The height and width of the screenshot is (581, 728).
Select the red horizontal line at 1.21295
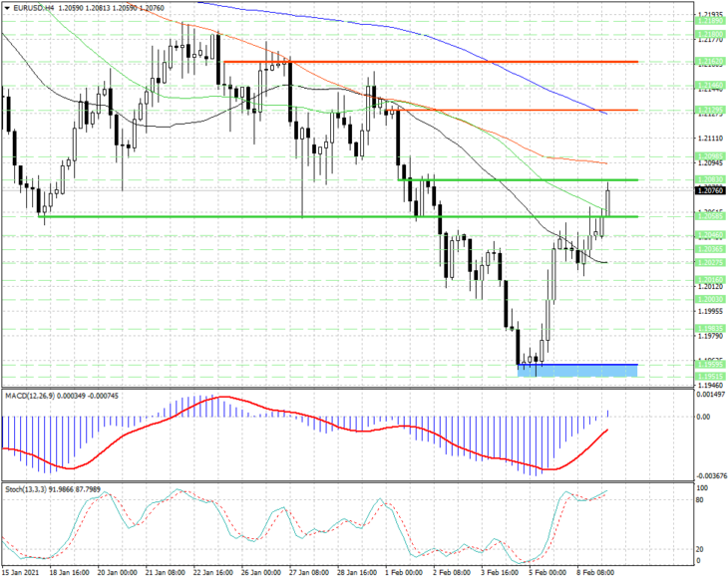click(512, 110)
